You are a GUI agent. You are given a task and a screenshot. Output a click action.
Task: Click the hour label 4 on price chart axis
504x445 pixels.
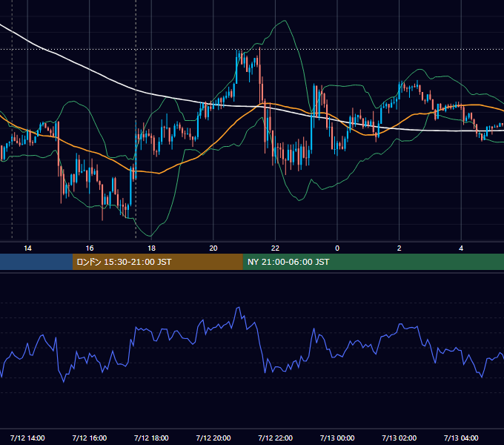coord(461,248)
